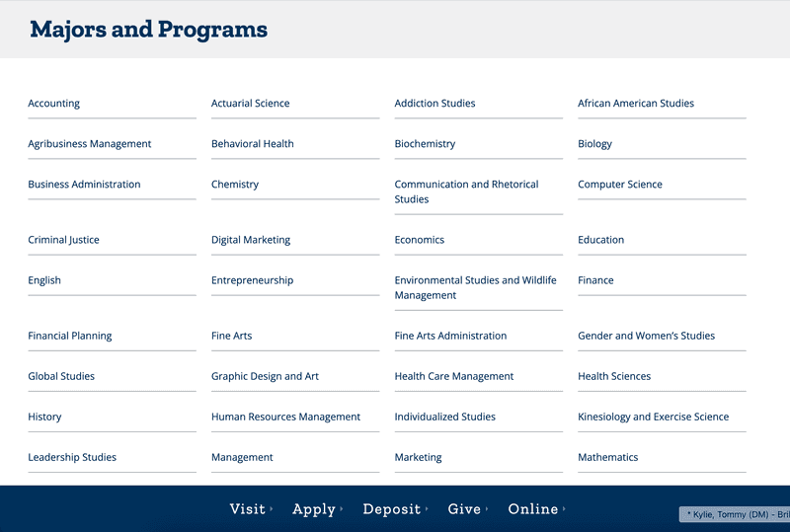This screenshot has width=790, height=532.
Task: Select the Management major
Action: tap(242, 457)
